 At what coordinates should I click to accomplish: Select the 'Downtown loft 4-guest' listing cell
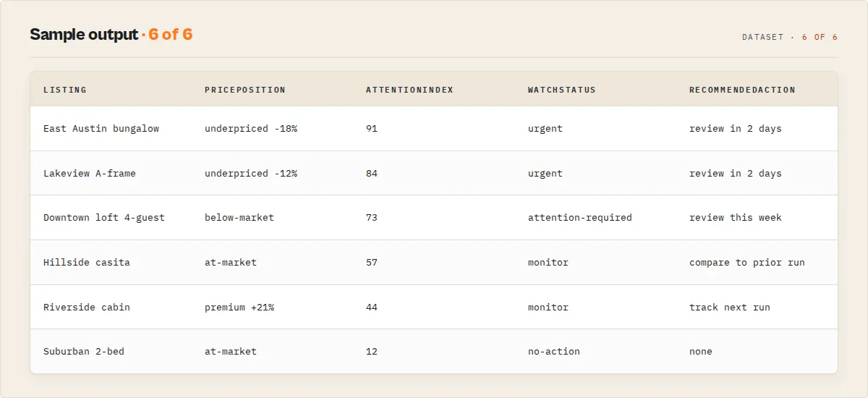[x=104, y=218]
